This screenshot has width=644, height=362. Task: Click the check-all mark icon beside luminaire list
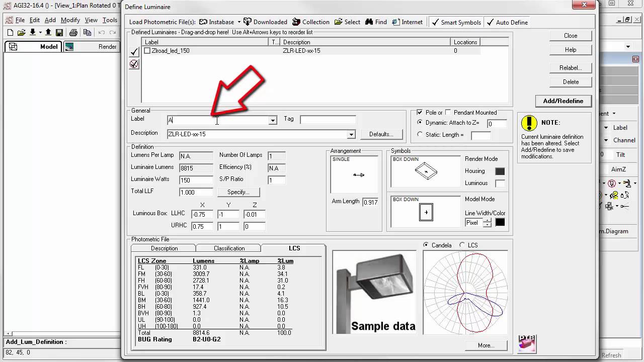click(134, 52)
